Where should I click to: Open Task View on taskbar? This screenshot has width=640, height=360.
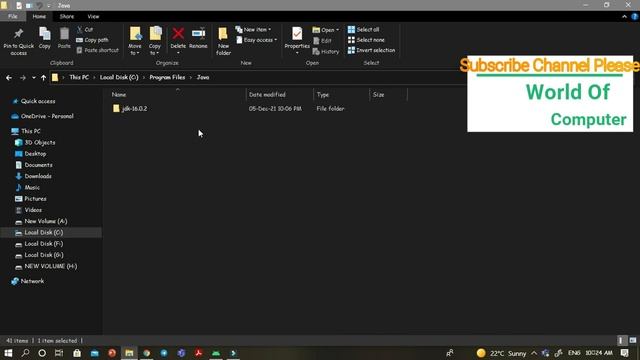click(59, 353)
